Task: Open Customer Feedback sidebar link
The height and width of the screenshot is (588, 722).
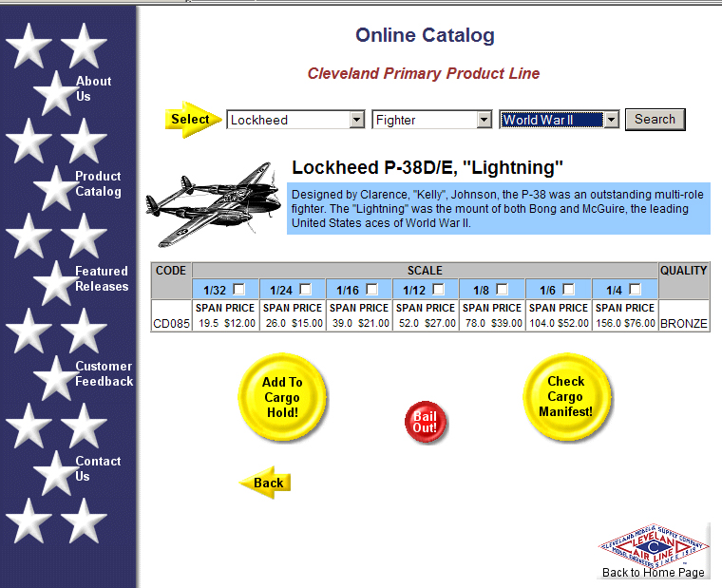Action: click(104, 373)
